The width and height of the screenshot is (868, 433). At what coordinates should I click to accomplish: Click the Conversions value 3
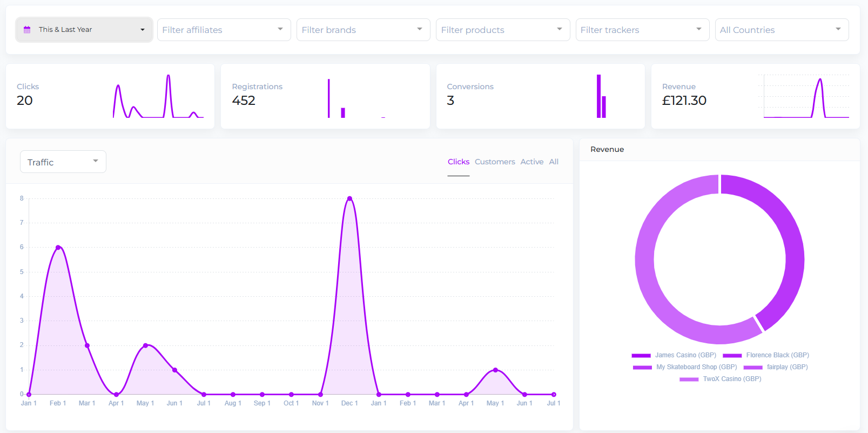[450, 101]
